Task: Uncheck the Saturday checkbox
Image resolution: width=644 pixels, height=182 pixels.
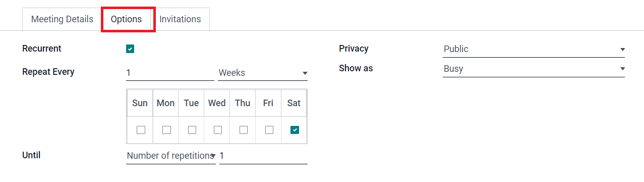Action: (295, 130)
